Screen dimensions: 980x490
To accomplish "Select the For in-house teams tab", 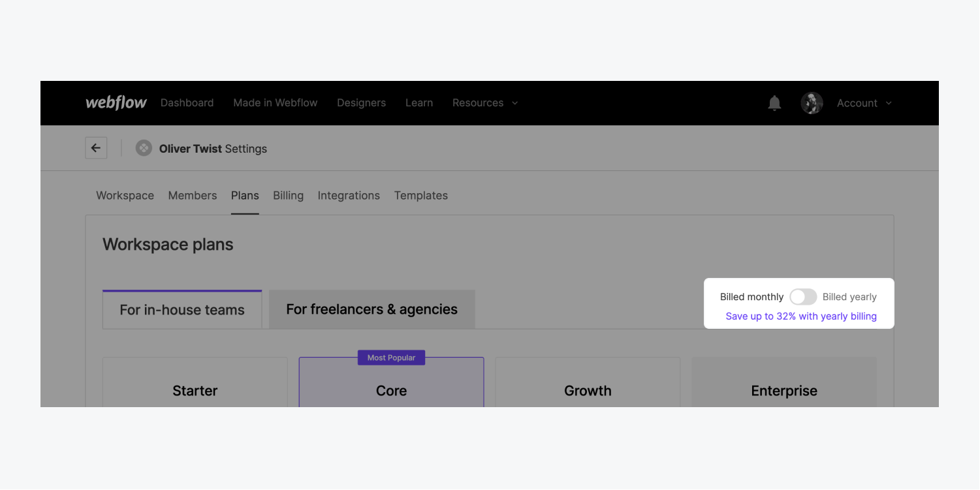I will pos(182,309).
